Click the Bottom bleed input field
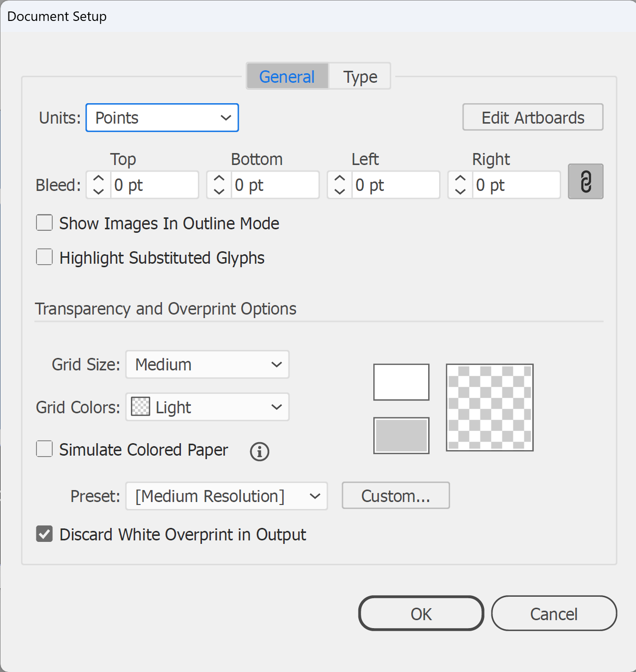 pos(275,185)
